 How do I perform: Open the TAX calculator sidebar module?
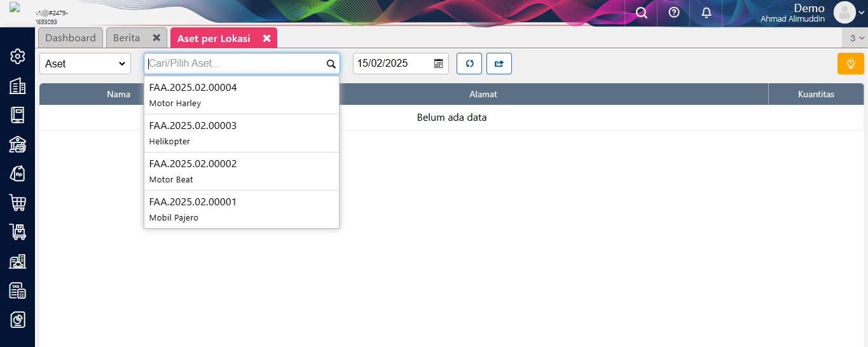tap(18, 290)
